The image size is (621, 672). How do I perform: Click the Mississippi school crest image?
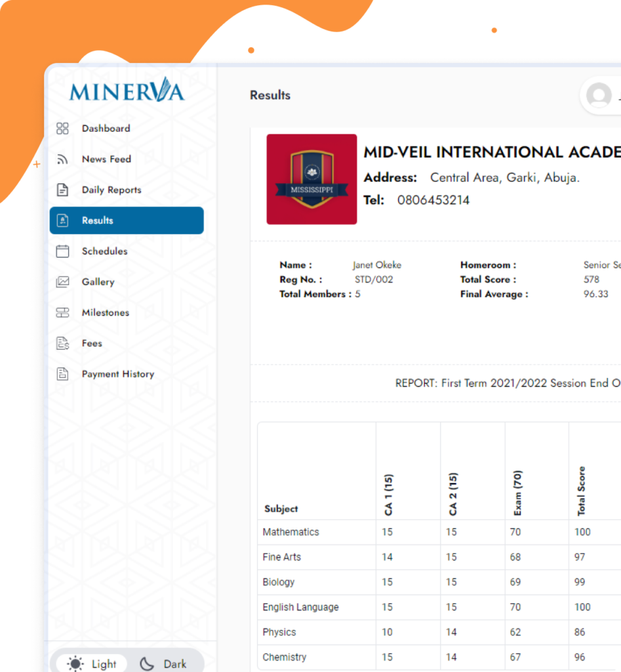tap(311, 180)
